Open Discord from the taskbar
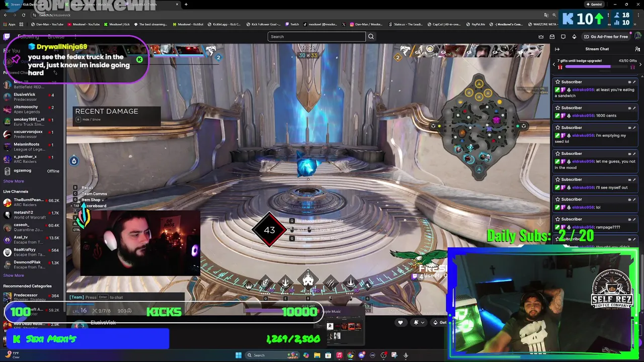 click(x=361, y=355)
